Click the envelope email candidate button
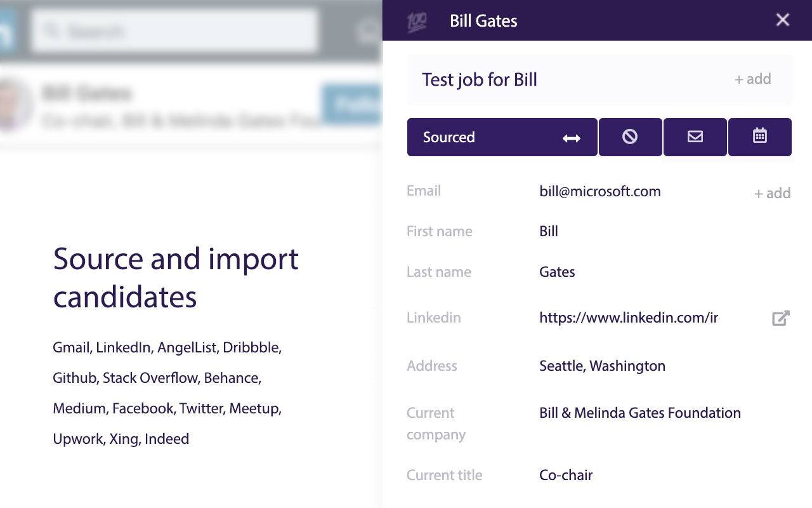812x508 pixels. [x=695, y=137]
